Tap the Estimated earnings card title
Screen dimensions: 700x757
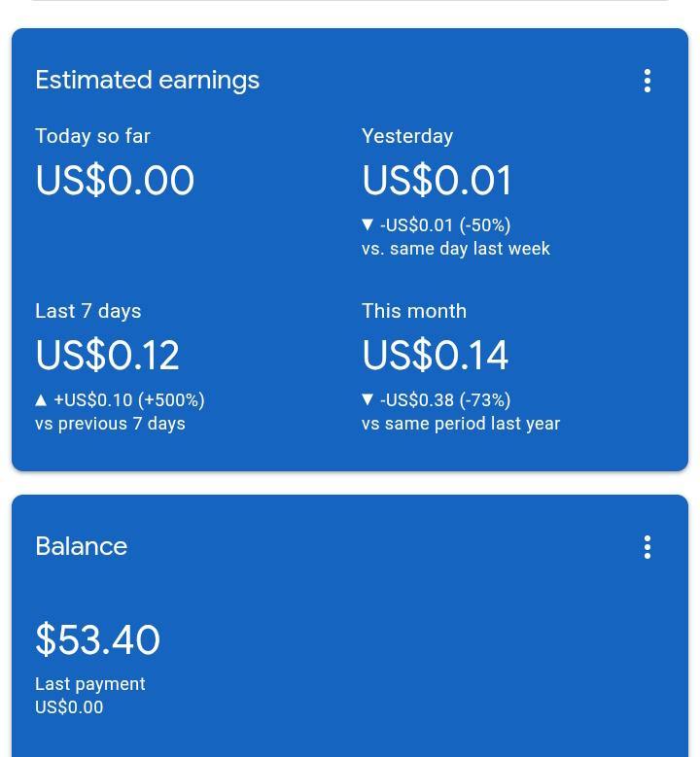click(x=148, y=80)
